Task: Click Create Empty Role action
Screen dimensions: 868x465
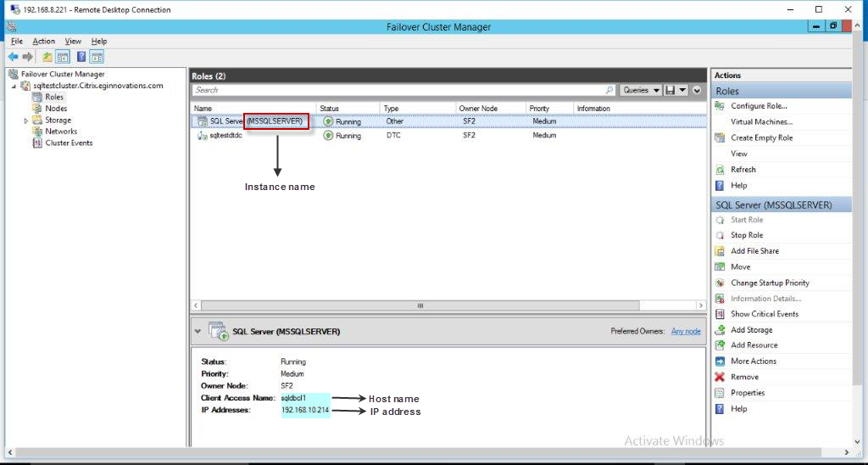Action: (762, 138)
